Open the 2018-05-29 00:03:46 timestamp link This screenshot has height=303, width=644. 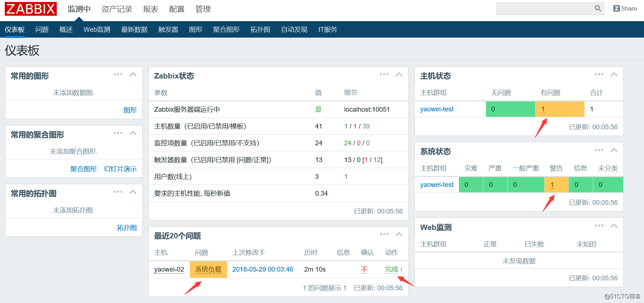coord(262,269)
